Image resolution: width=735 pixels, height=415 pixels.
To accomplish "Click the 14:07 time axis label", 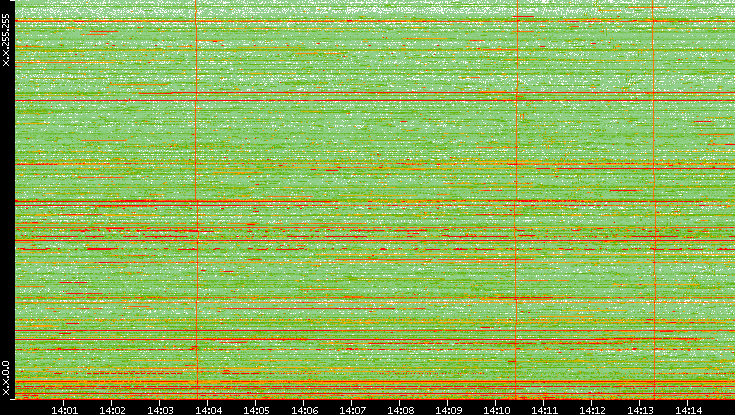I will coord(352,410).
